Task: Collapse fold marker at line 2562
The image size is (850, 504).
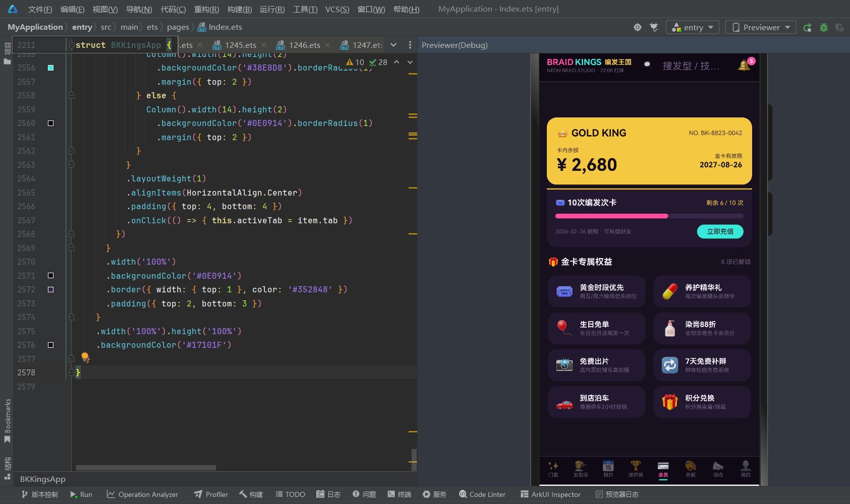Action: point(72,151)
